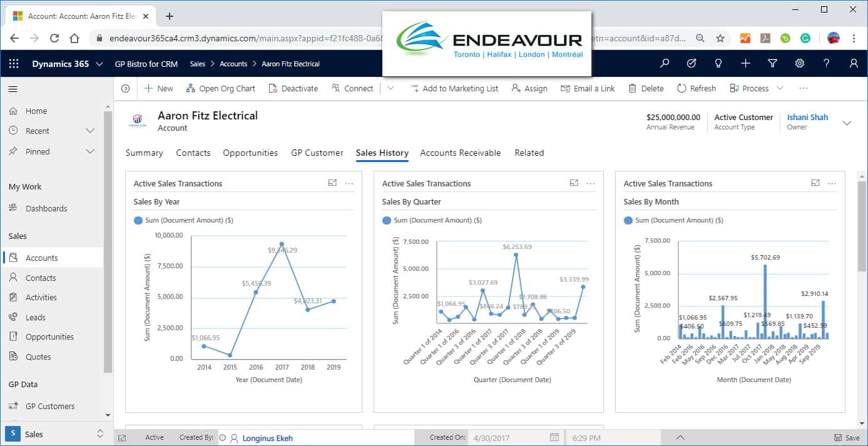Open Opportunities in the left sidebar
Screen dimensions: 868x446
coord(49,337)
